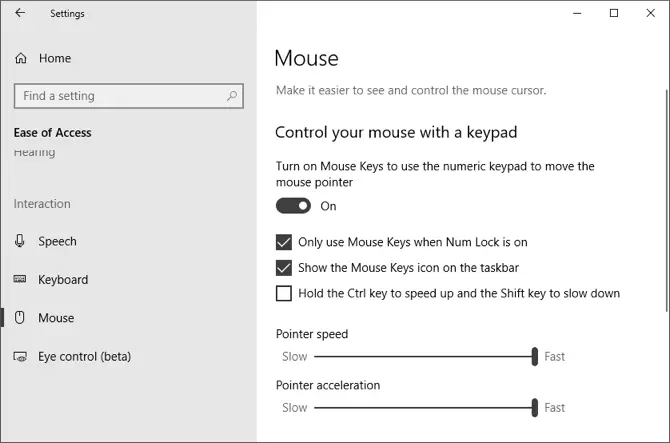Open Keyboard settings label
The image size is (670, 443).
63,280
